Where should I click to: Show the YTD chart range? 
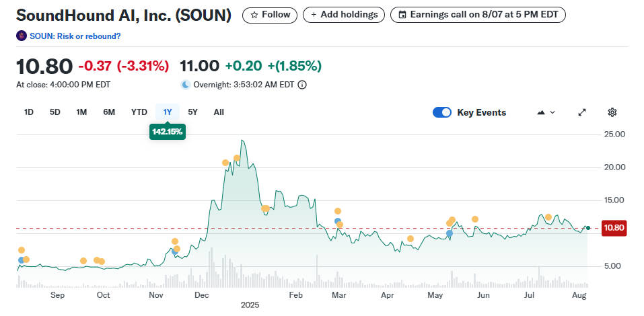click(139, 112)
